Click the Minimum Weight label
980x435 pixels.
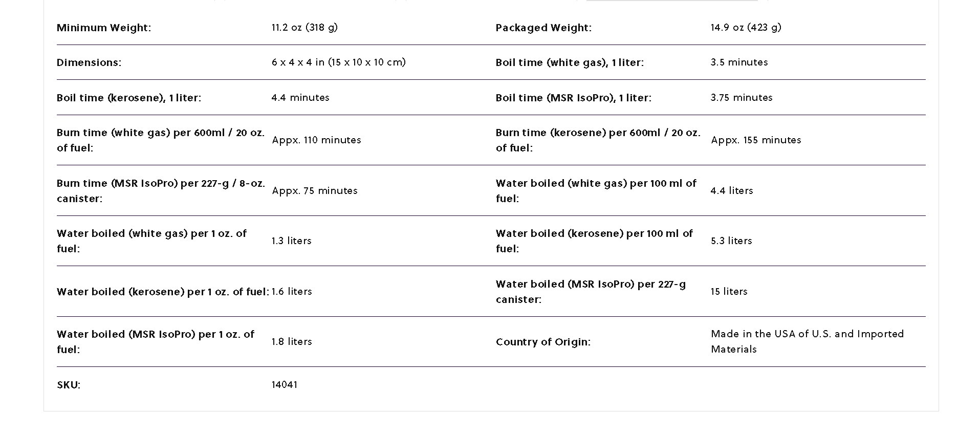coord(104,28)
